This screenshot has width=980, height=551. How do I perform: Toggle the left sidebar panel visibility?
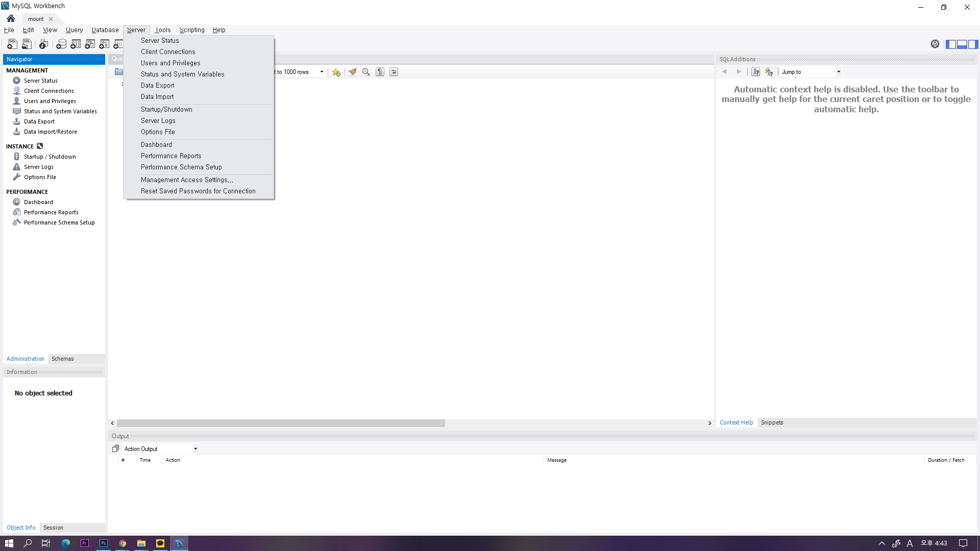(951, 44)
